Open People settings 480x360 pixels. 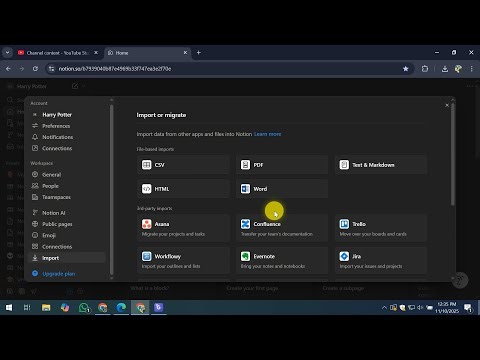coord(68,186)
